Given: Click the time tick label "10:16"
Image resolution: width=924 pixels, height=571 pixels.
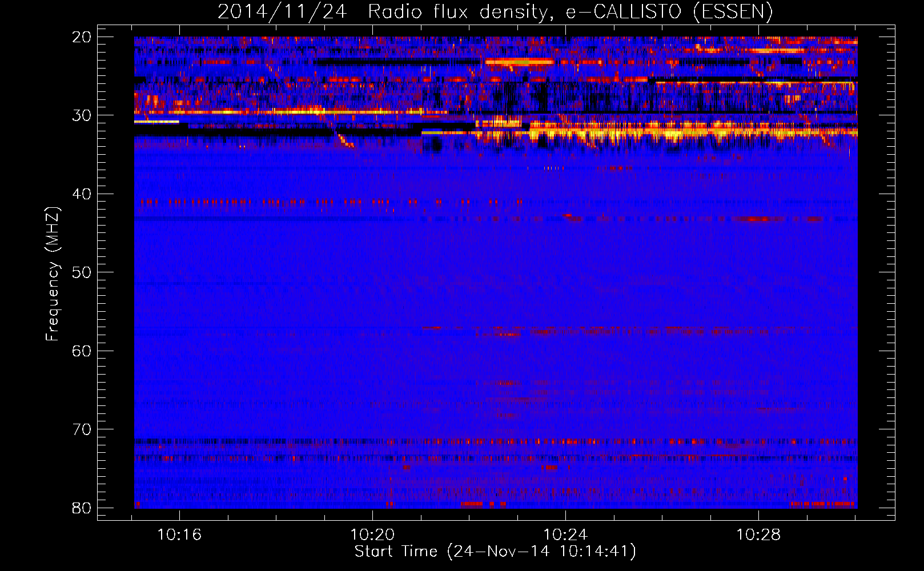Looking at the screenshot, I should coord(179,535).
